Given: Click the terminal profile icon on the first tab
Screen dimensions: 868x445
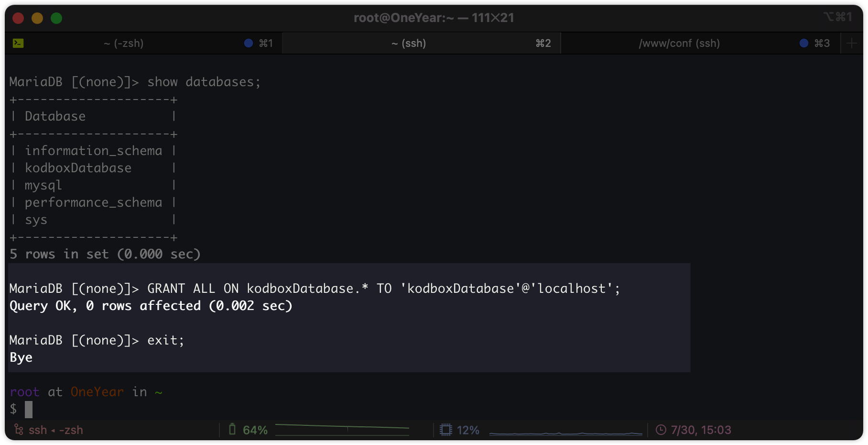Looking at the screenshot, I should click(x=18, y=43).
